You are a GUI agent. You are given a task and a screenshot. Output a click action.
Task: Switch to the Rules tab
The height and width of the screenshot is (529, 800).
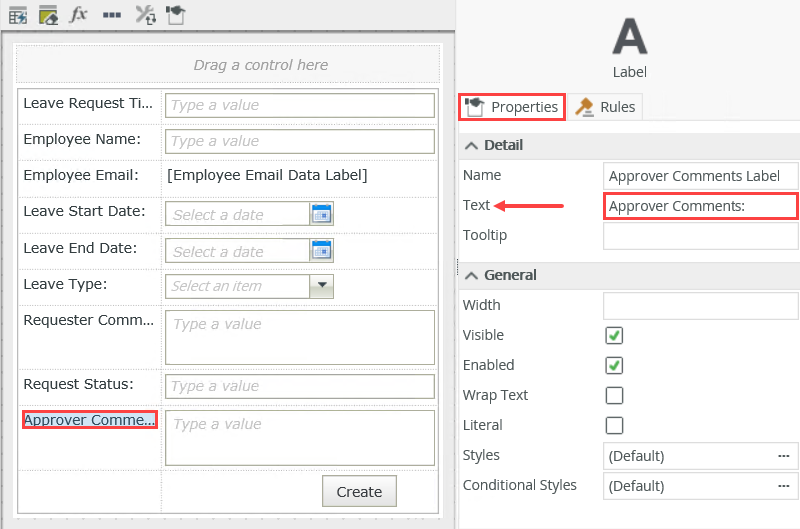coord(605,107)
